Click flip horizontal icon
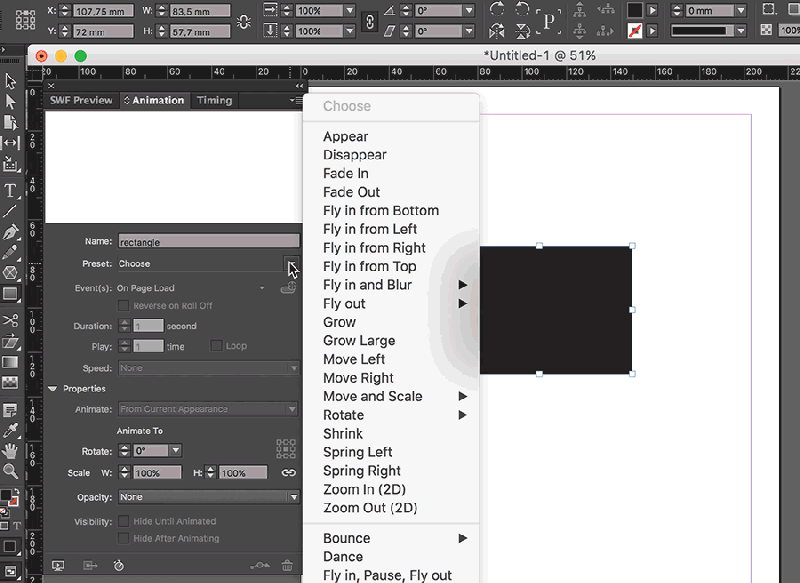Screen dimensions: 800x583 pyautogui.click(x=496, y=32)
